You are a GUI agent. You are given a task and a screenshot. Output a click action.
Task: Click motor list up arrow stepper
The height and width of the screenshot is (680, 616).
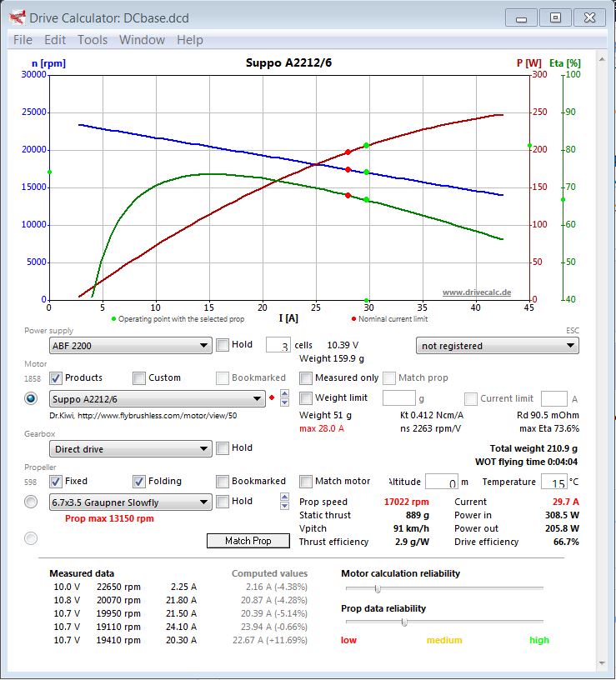(x=284, y=394)
